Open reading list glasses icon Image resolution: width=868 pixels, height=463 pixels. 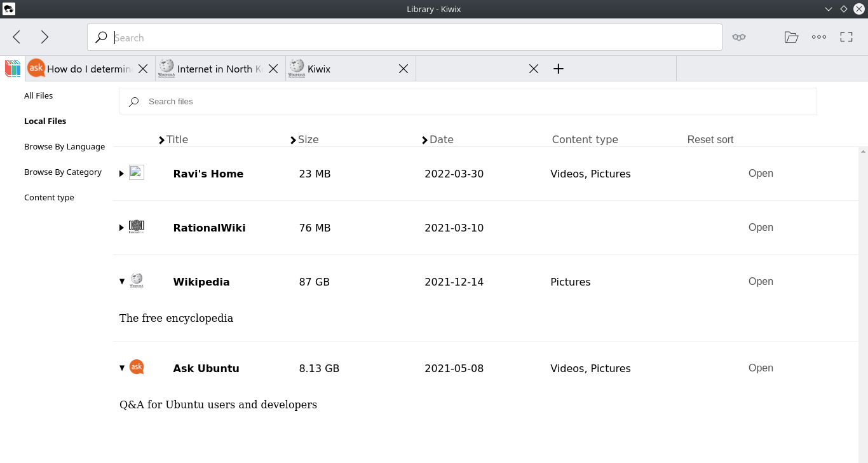point(738,37)
